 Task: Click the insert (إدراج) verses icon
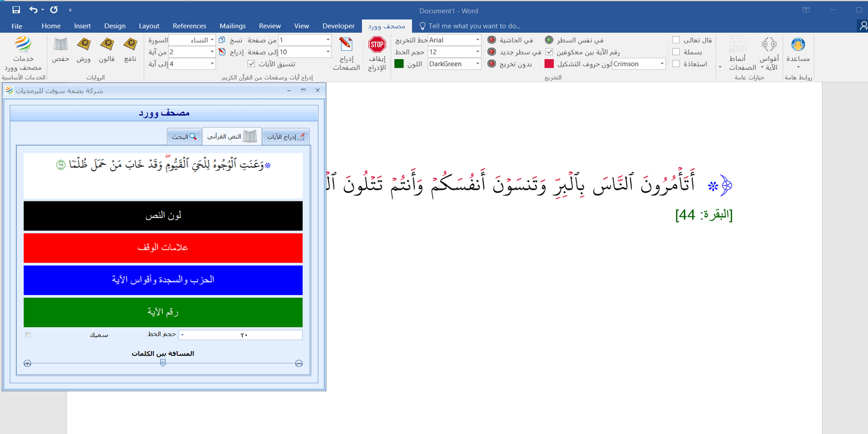(222, 52)
